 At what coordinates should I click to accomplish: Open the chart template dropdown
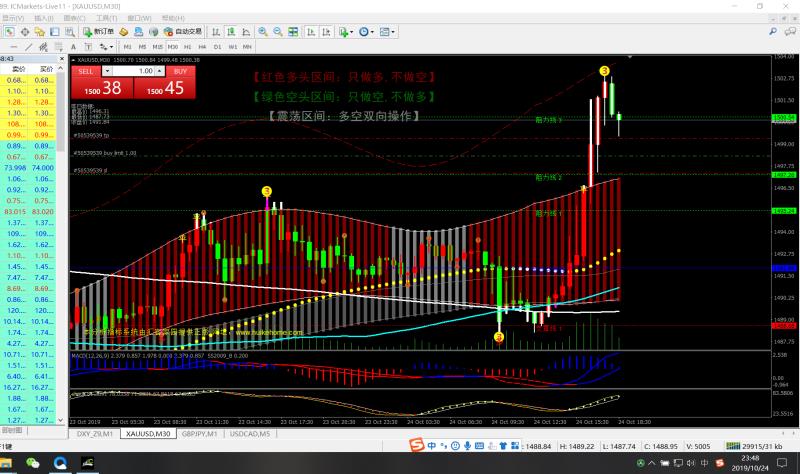387,32
